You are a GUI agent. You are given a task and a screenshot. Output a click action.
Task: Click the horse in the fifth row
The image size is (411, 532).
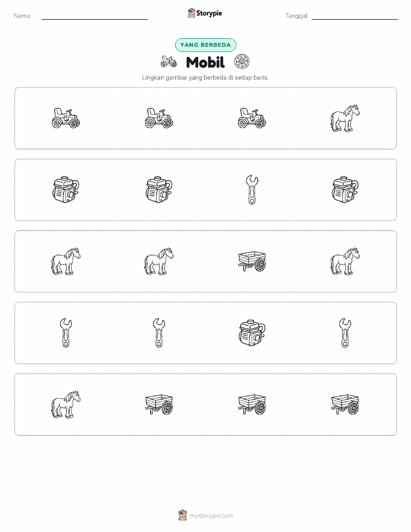66,404
